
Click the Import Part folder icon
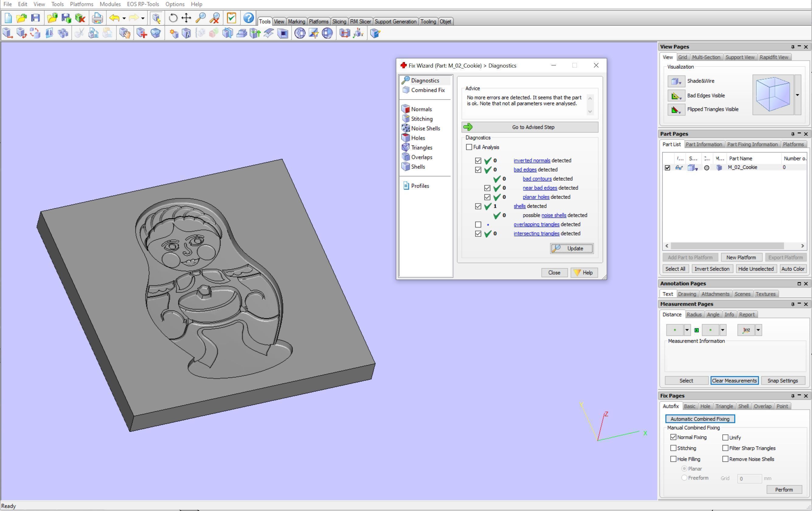[x=52, y=18]
